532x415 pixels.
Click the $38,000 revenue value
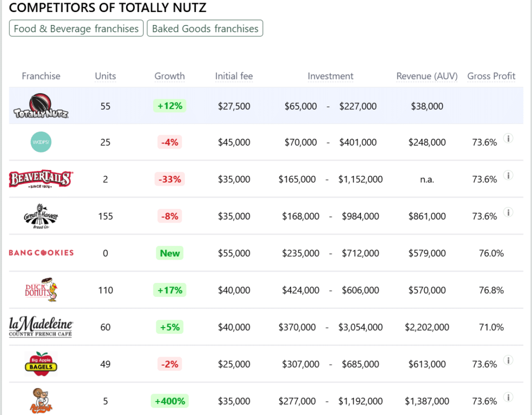pyautogui.click(x=427, y=106)
